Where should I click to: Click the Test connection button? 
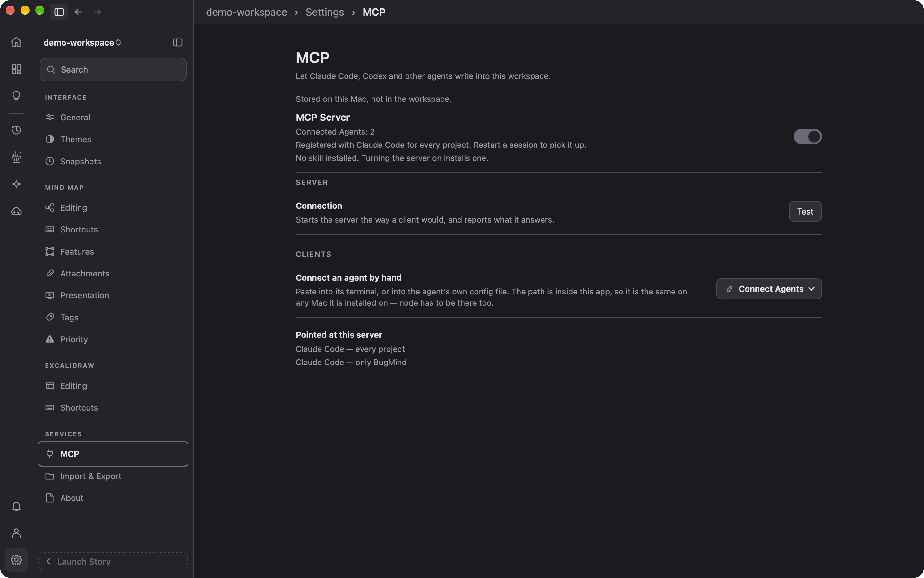[805, 211]
